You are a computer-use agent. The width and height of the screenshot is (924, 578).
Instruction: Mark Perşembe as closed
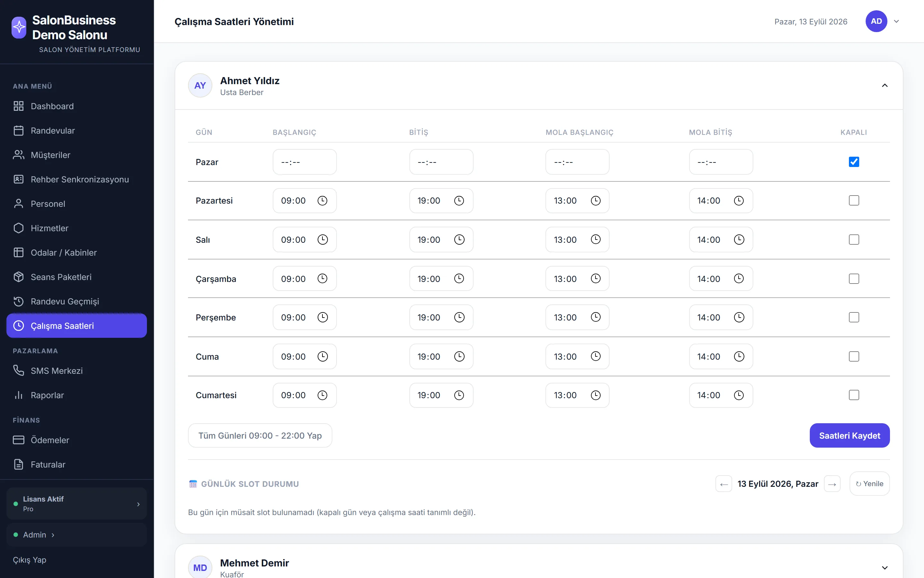pyautogui.click(x=854, y=317)
